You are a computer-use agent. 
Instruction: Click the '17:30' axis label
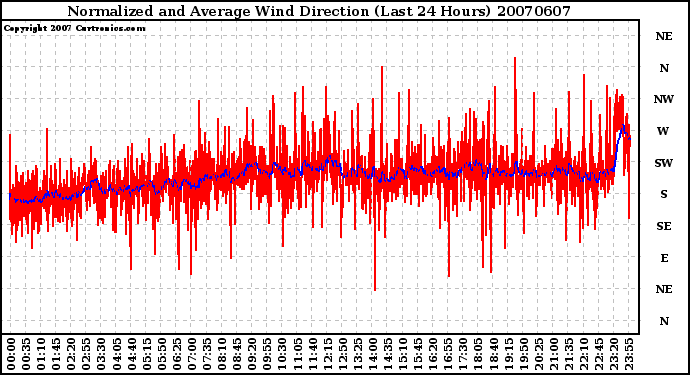tap(462, 354)
